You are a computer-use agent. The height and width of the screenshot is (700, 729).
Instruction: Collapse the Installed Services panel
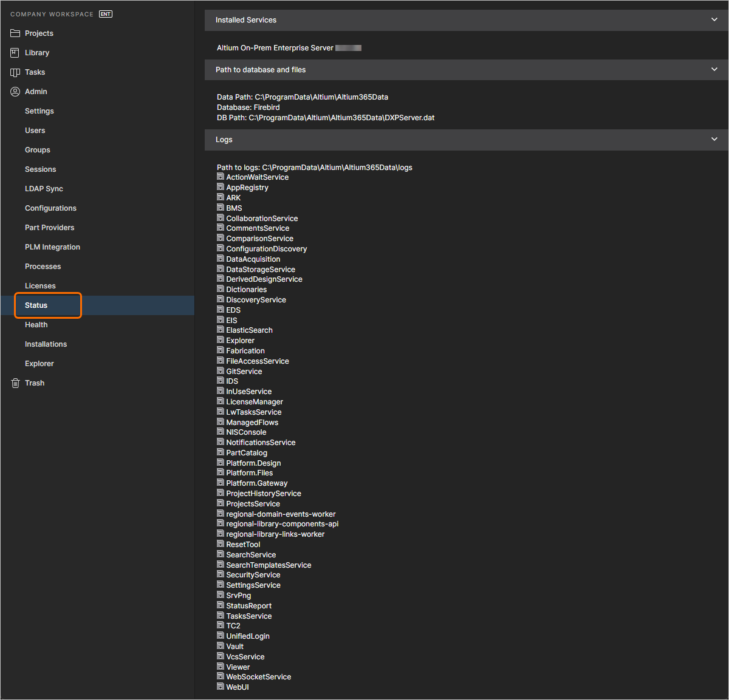pos(714,19)
